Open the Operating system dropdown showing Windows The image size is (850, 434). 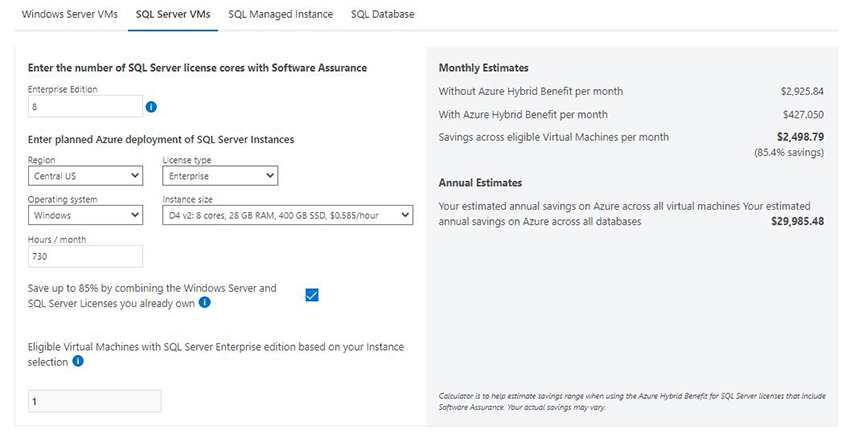pyautogui.click(x=86, y=215)
